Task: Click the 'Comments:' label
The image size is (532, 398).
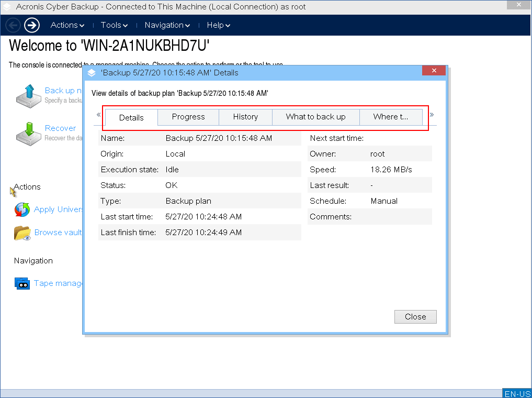Action: pos(331,217)
